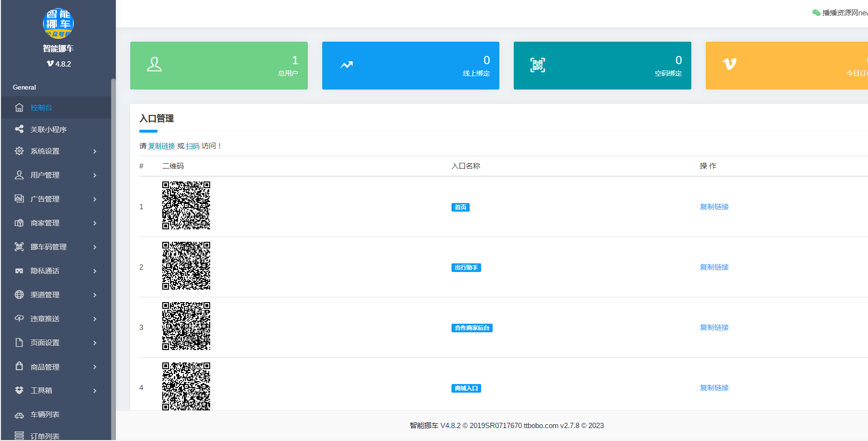Click the page icon beside 页面设置
Screen dimensions: 868x441
[x=19, y=342]
